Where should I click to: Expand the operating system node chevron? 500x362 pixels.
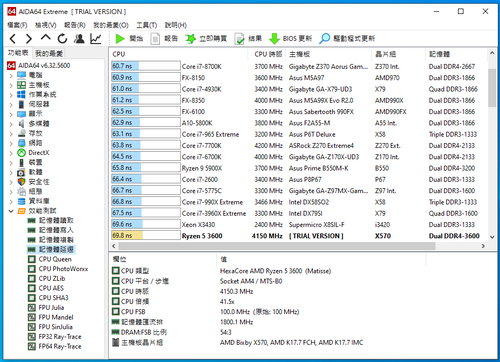11,95
